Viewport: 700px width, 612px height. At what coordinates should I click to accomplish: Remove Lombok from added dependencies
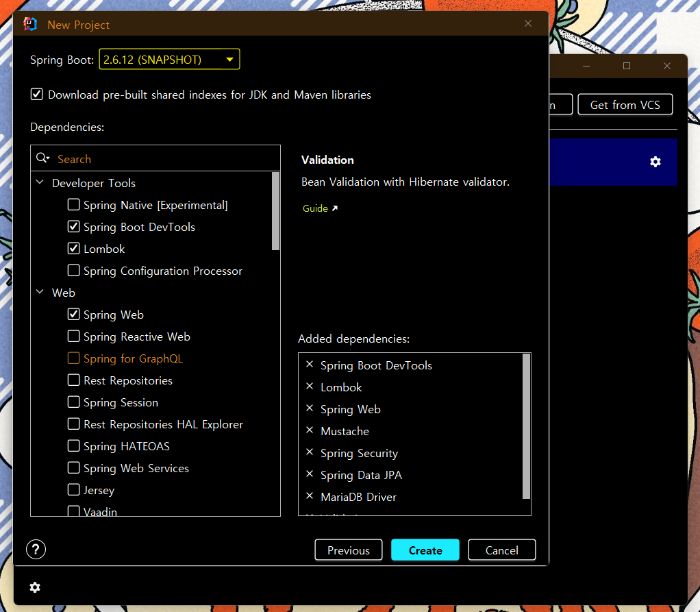pyautogui.click(x=310, y=387)
